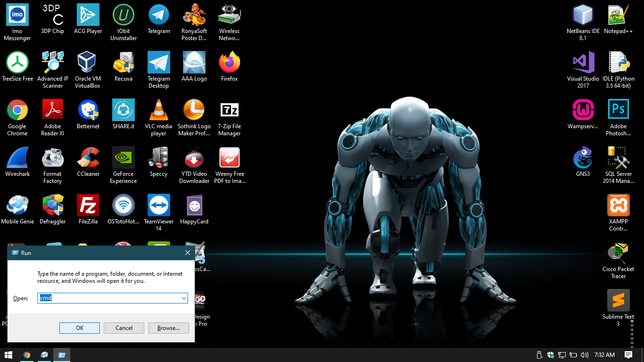644x362 pixels.
Task: Launch Oracle VM VirtualBox
Action: coord(88,64)
